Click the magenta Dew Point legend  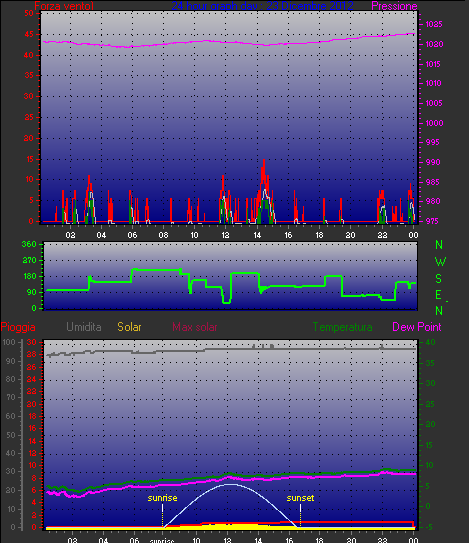point(417,327)
